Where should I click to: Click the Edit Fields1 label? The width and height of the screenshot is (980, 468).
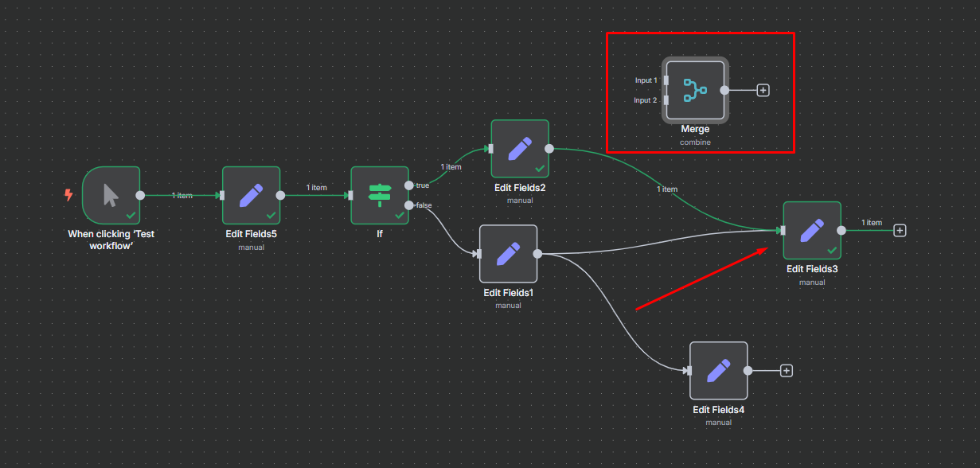[508, 293]
